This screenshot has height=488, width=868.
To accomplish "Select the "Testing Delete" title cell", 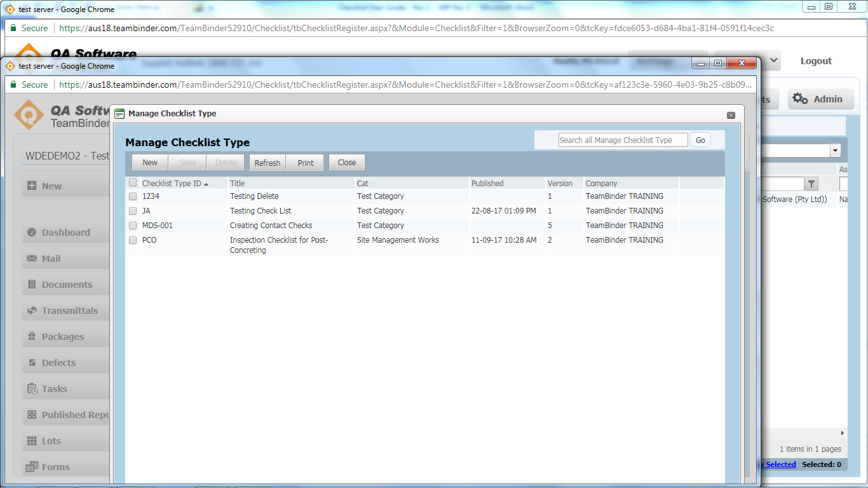I will pyautogui.click(x=254, y=196).
